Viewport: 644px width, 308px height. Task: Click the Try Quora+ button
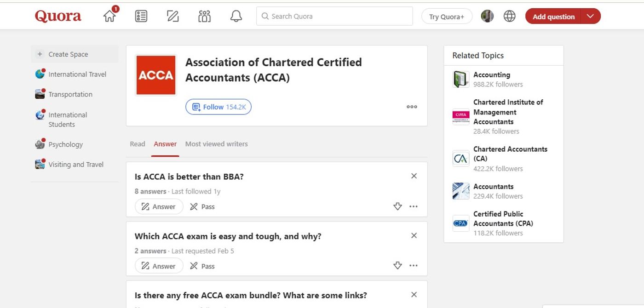[447, 17]
